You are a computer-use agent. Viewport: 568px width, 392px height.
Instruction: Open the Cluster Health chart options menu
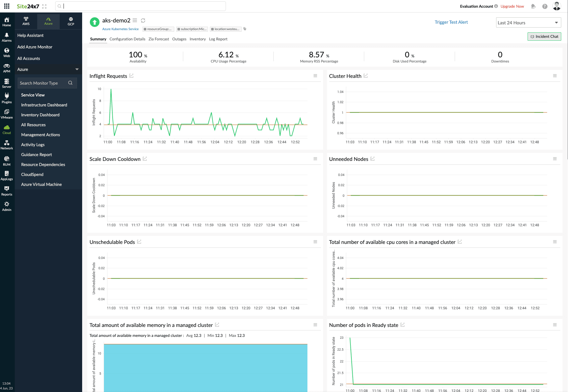pos(555,76)
